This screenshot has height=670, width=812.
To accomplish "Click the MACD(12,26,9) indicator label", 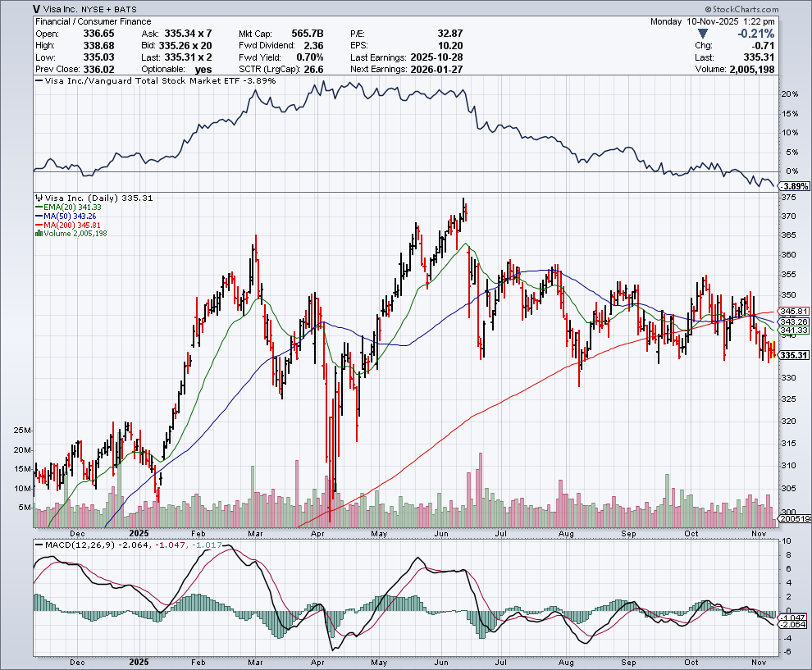I will coord(79,545).
